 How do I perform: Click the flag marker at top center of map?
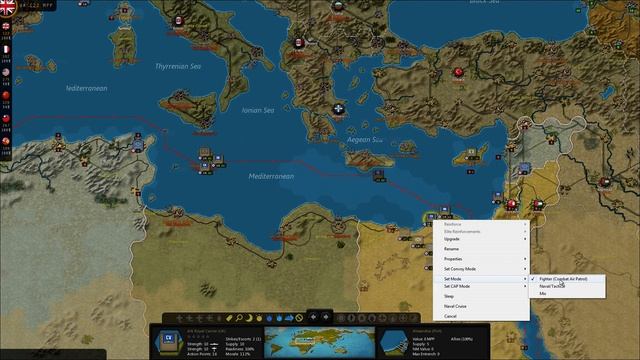(x=338, y=5)
